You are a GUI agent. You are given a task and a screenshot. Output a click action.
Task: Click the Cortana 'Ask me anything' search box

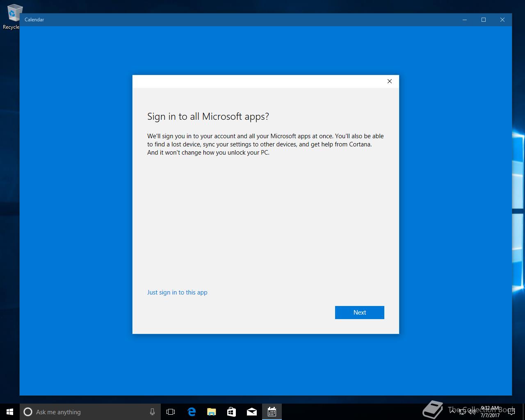tap(89, 412)
